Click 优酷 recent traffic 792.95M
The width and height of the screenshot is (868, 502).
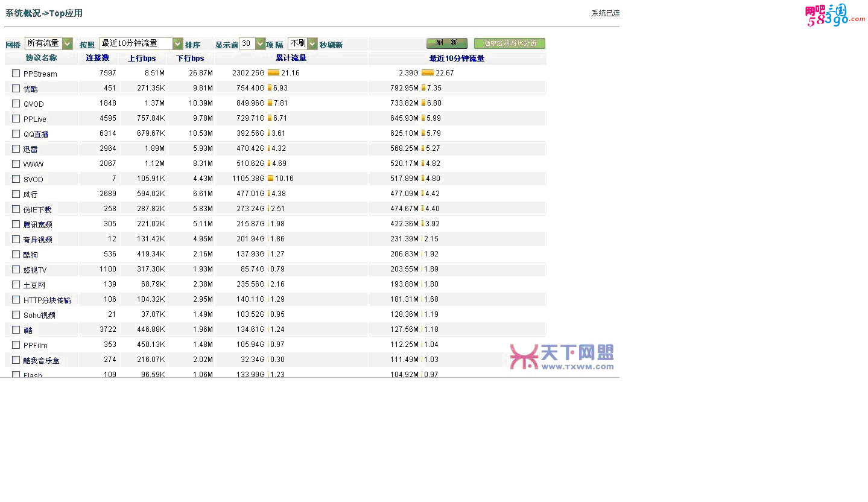pos(405,88)
